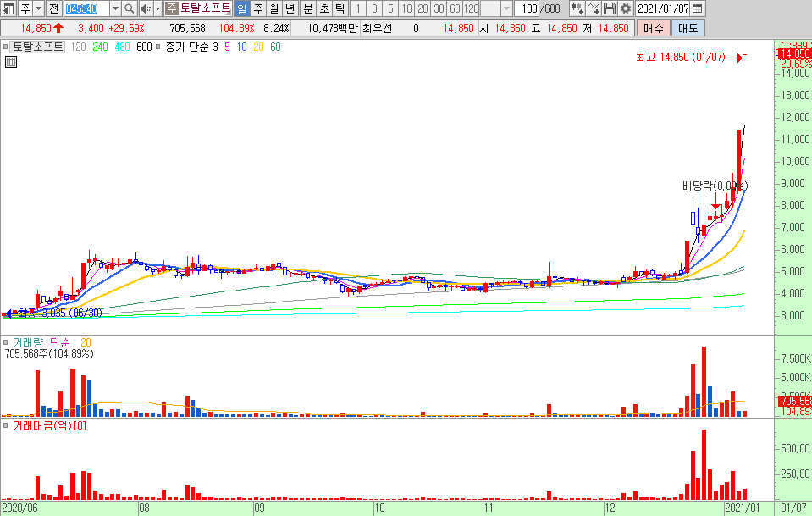Open the dropdown next to 주
Viewport: 812px width, 516px height.
click(x=39, y=8)
